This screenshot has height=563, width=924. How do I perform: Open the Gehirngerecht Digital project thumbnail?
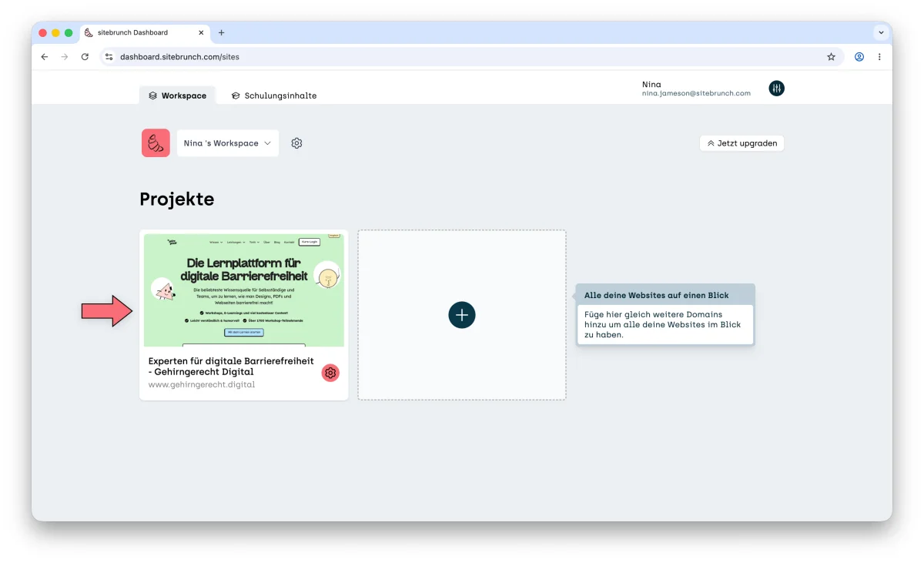click(x=244, y=290)
